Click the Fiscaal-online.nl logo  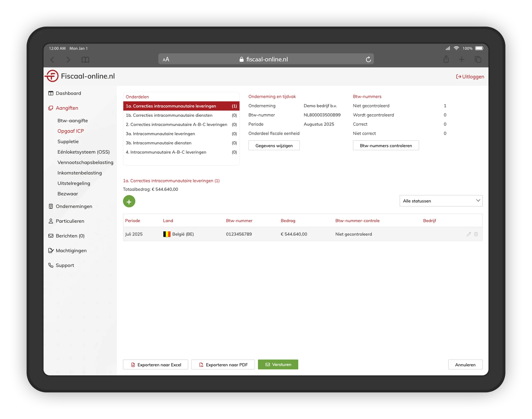[79, 76]
